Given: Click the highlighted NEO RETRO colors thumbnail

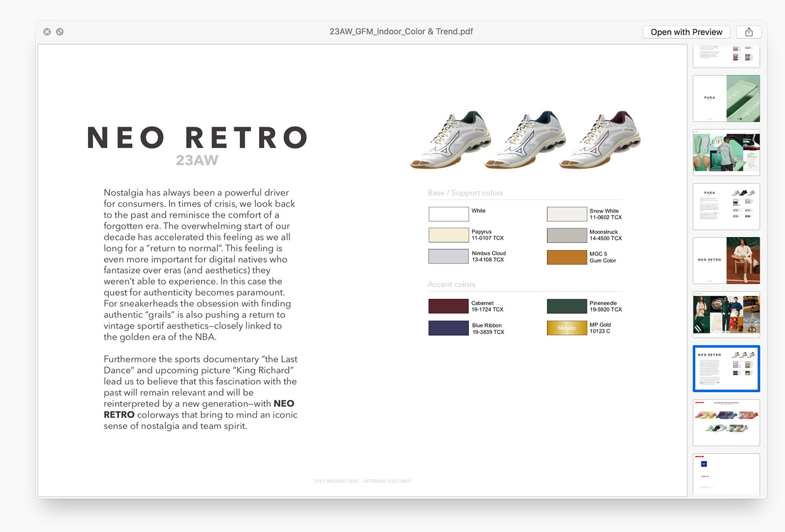Looking at the screenshot, I should pos(726,368).
